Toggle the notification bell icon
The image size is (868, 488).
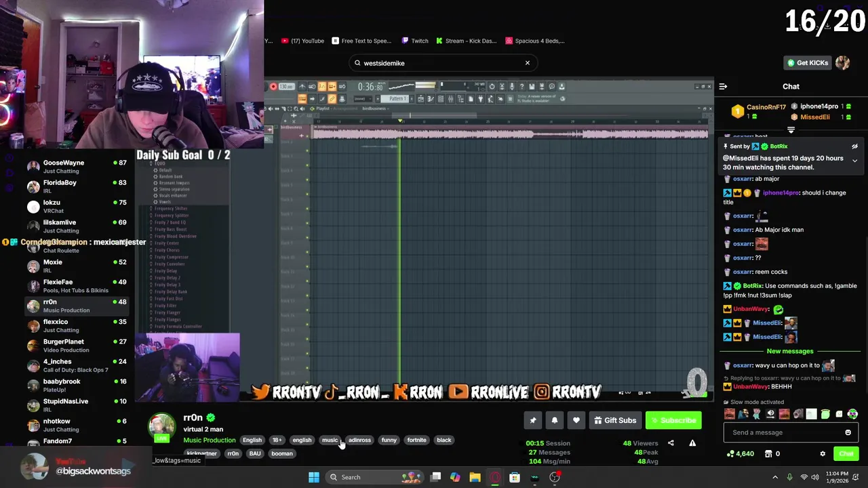[x=554, y=420]
